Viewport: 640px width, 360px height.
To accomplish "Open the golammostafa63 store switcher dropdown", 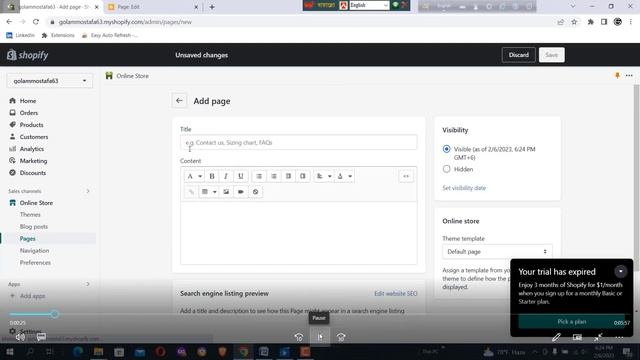I will [49, 81].
